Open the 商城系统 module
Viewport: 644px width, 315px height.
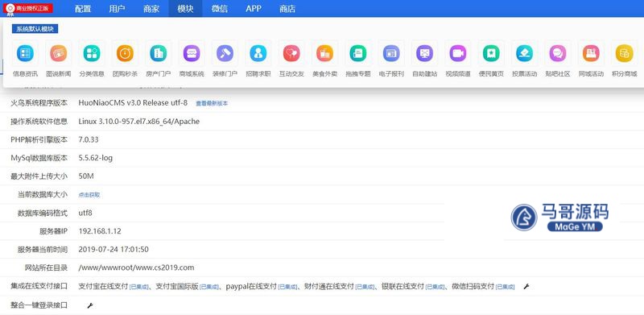click(192, 59)
